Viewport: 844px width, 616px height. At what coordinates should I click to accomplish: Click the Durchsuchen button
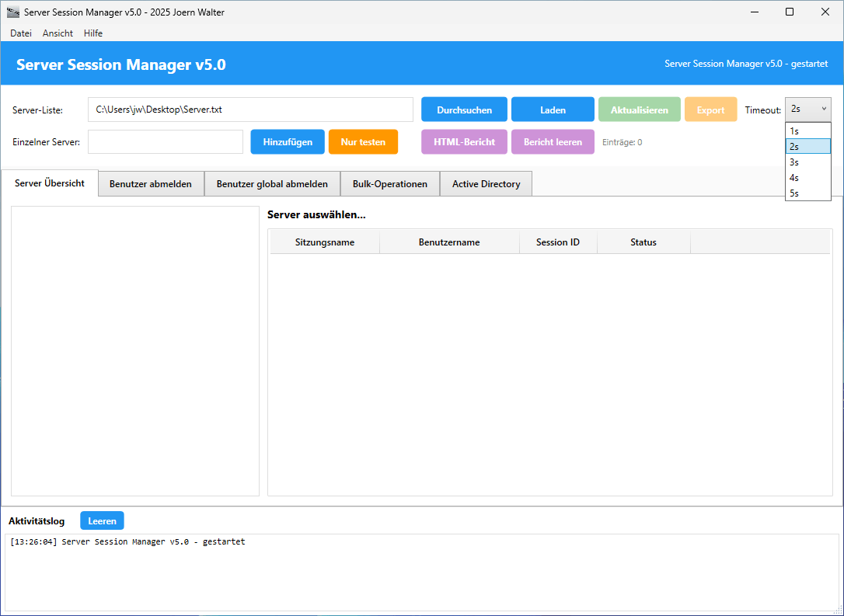[464, 110]
